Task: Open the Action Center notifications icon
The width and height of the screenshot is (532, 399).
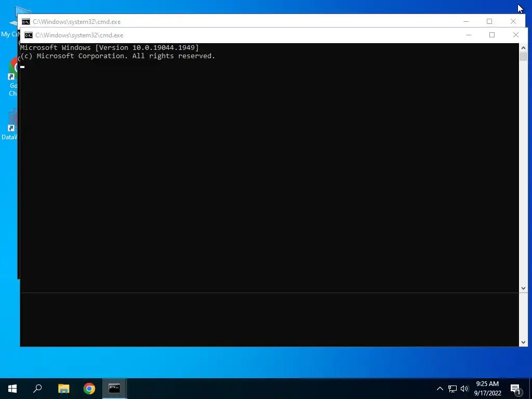Action: point(516,389)
